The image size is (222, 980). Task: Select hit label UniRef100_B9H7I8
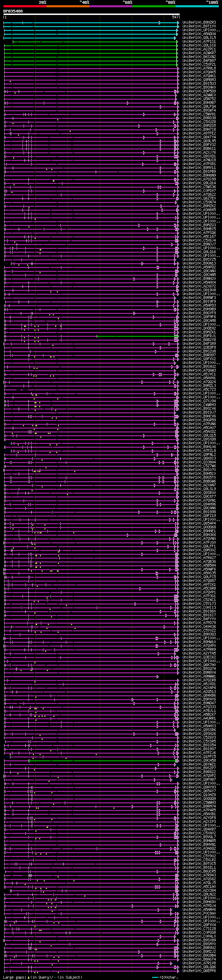(x=199, y=129)
